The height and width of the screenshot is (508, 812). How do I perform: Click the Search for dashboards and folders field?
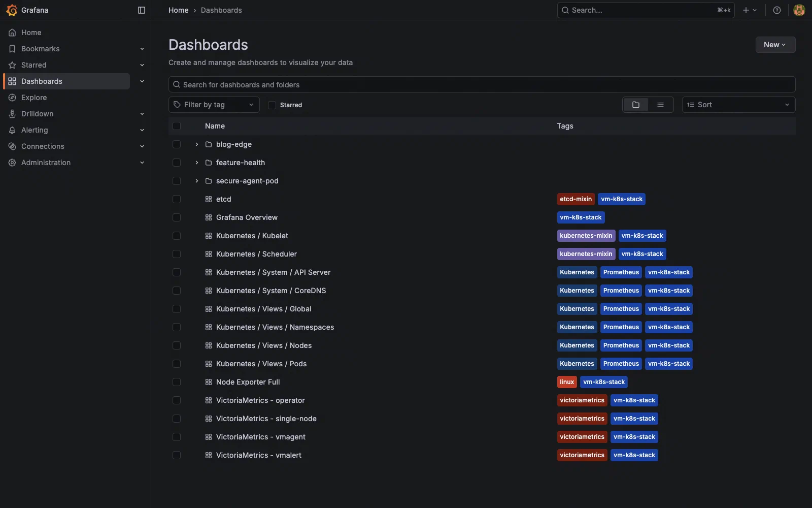click(482, 84)
